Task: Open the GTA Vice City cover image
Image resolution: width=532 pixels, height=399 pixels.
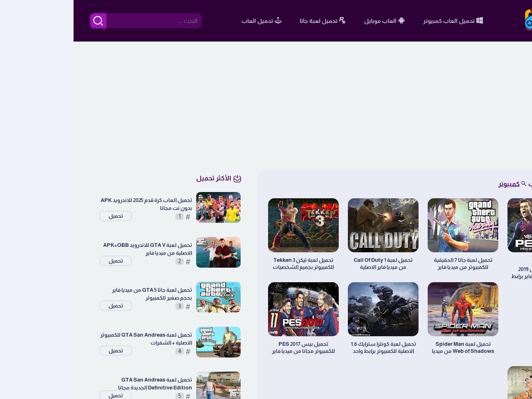Action: pyautogui.click(x=463, y=225)
